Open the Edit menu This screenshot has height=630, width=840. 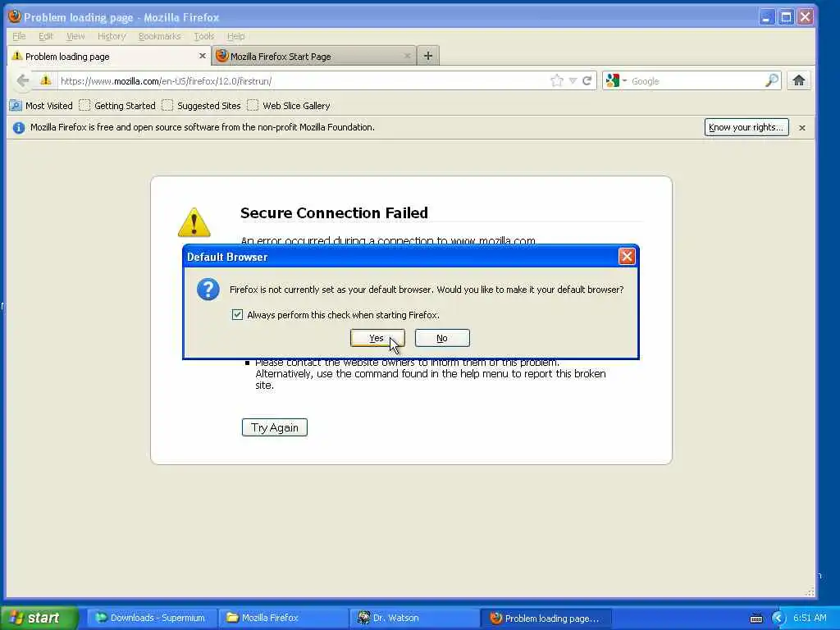[46, 36]
